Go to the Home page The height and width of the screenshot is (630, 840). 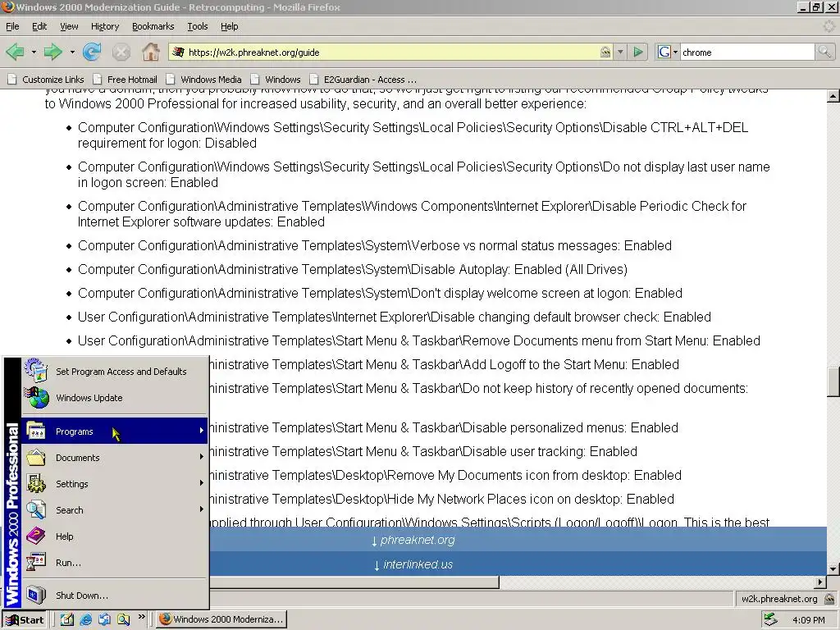(x=151, y=52)
